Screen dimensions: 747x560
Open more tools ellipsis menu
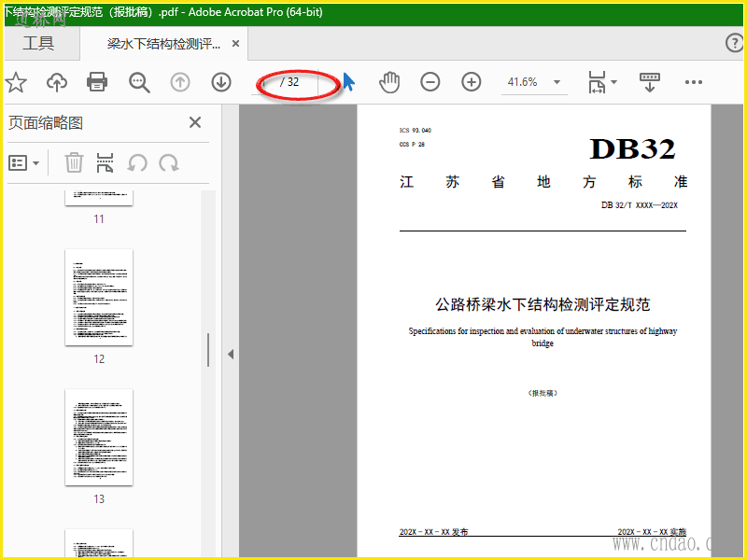coord(693,82)
